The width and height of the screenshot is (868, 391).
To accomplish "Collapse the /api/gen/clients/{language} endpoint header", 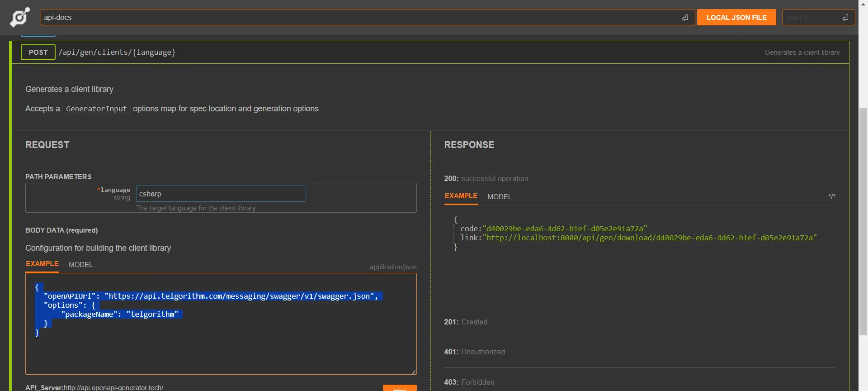I will pos(430,52).
